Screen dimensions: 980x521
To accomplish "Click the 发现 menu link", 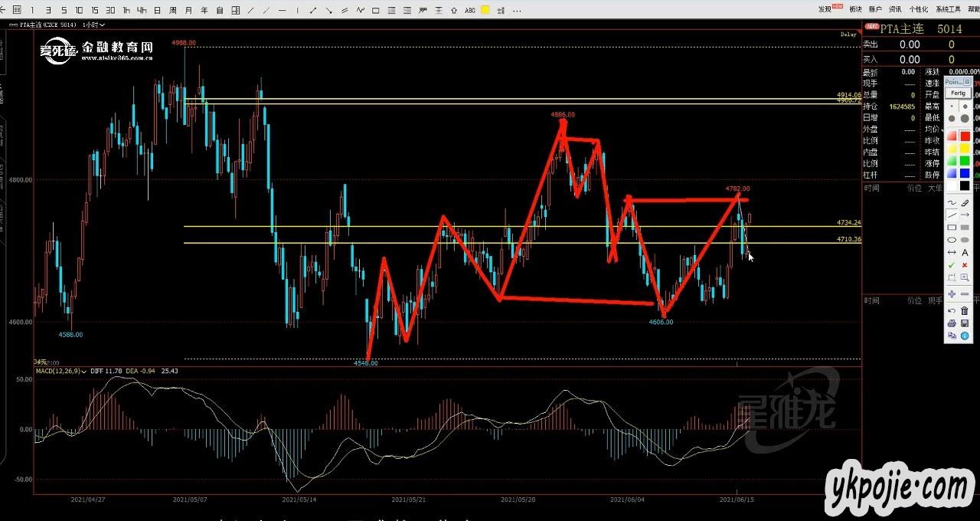I will 825,9.
